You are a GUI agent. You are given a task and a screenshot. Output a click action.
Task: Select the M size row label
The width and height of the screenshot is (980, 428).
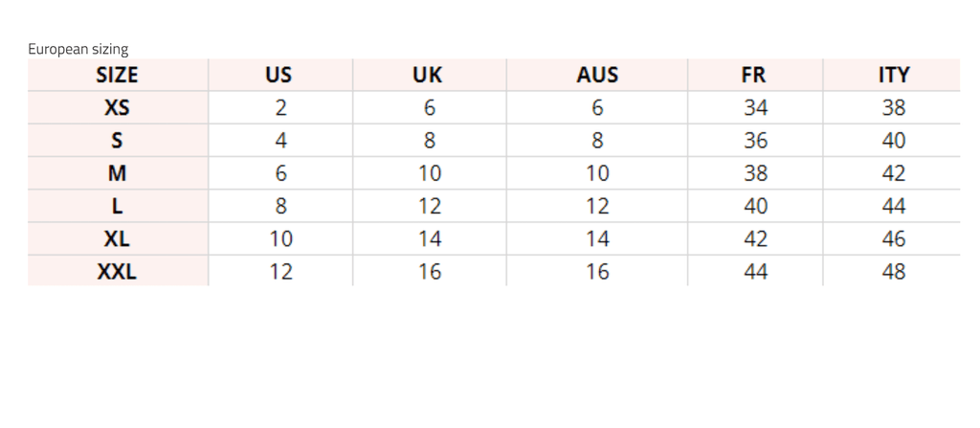(117, 173)
